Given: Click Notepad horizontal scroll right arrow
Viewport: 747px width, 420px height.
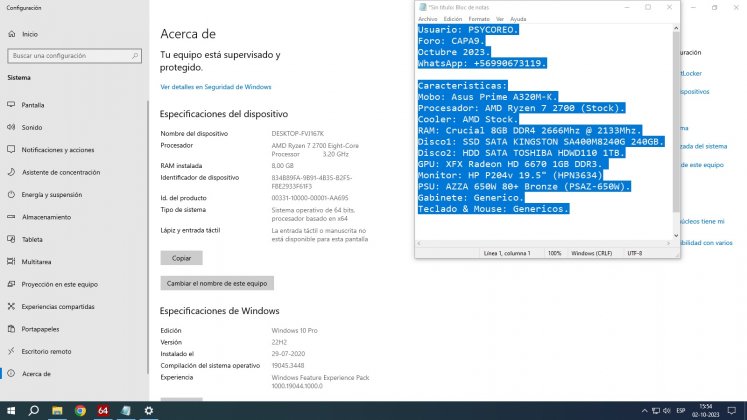Looking at the screenshot, I should [668, 243].
